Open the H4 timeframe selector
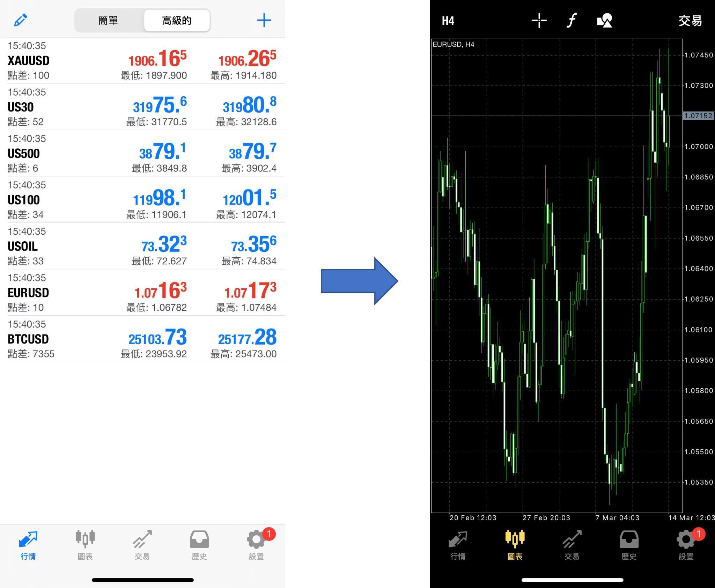Screen dimensions: 715x588 click(448, 21)
